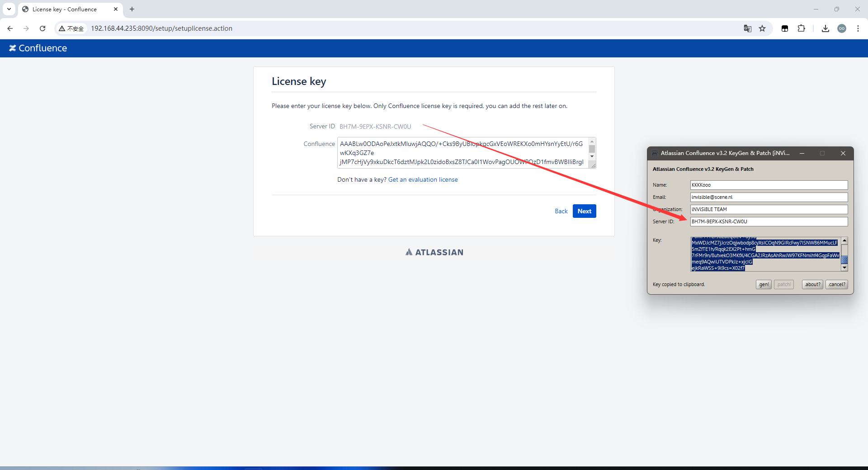Open the Get an evaluation license link

pyautogui.click(x=423, y=180)
